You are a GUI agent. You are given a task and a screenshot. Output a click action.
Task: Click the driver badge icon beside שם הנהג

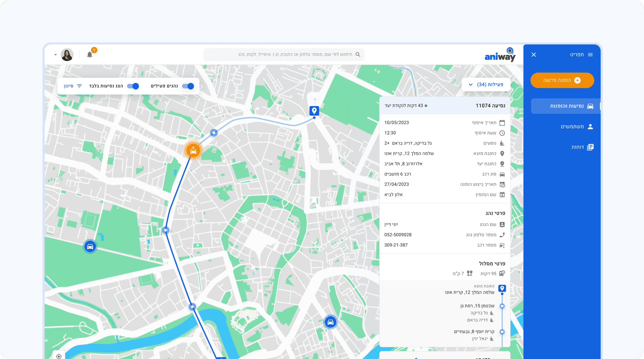coord(502,225)
